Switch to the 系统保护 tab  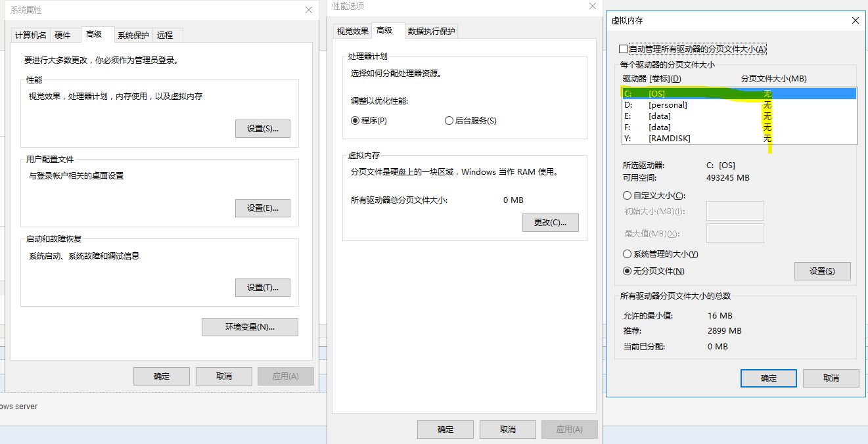(x=133, y=35)
